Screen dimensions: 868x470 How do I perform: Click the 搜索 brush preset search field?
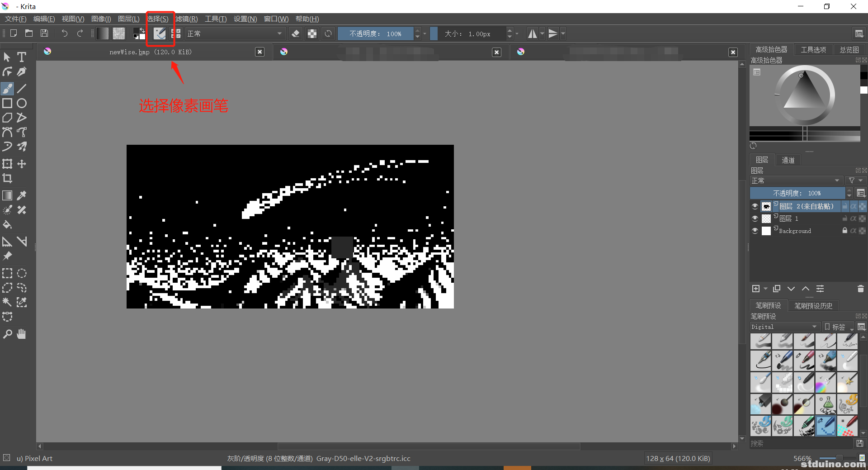click(x=802, y=443)
